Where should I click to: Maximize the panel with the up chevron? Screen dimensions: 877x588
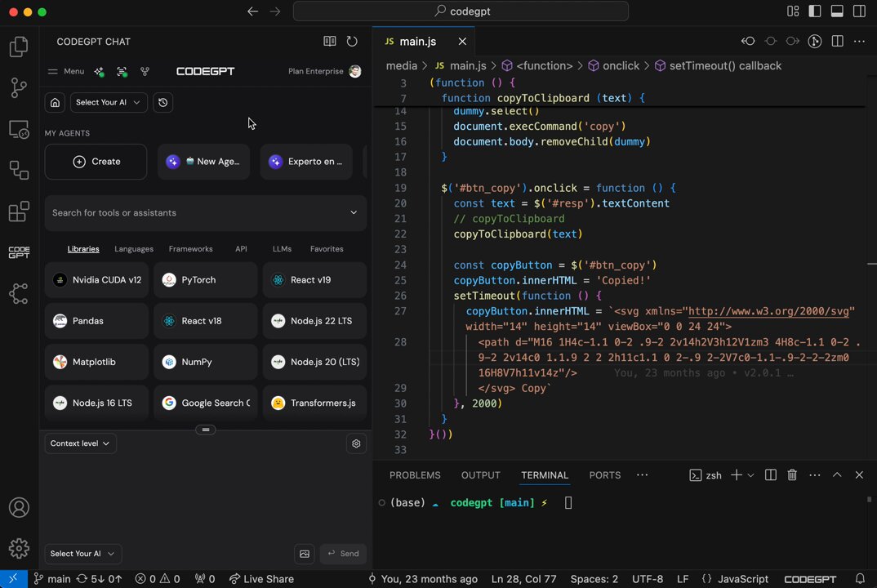[x=837, y=475]
